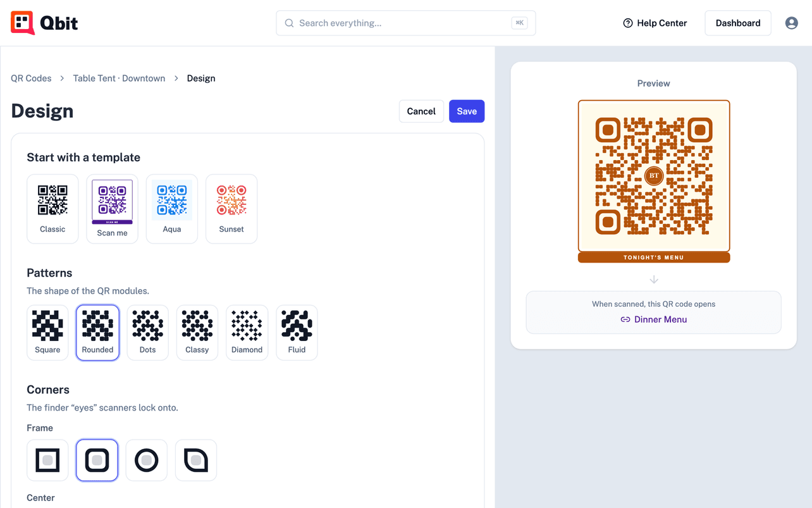Click the Help Center question mark icon
The image size is (812, 508).
[628, 23]
